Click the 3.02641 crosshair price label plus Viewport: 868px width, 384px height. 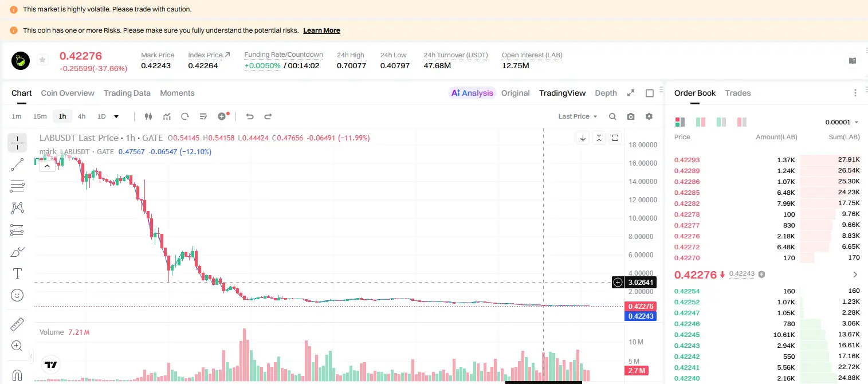click(x=618, y=282)
